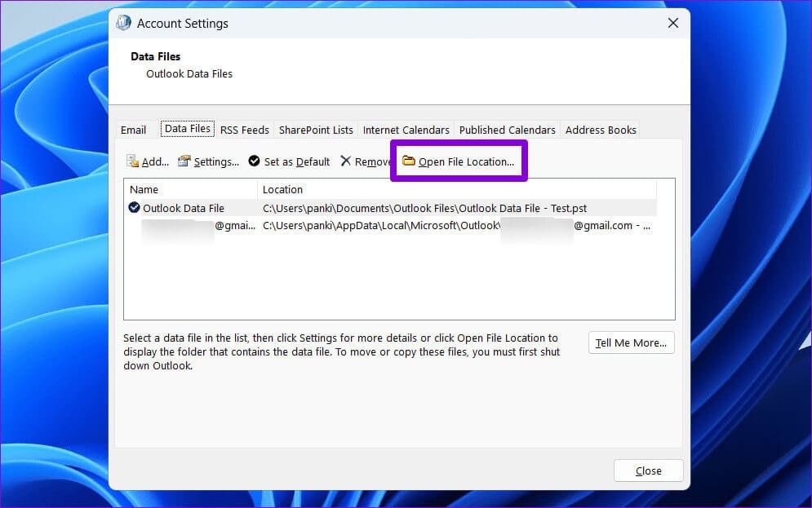Select the Outlook Data File row
The height and width of the screenshot is (508, 812).
(390, 208)
